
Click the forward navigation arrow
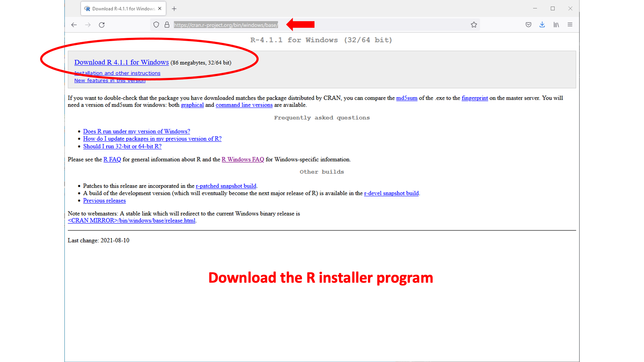pos(88,25)
